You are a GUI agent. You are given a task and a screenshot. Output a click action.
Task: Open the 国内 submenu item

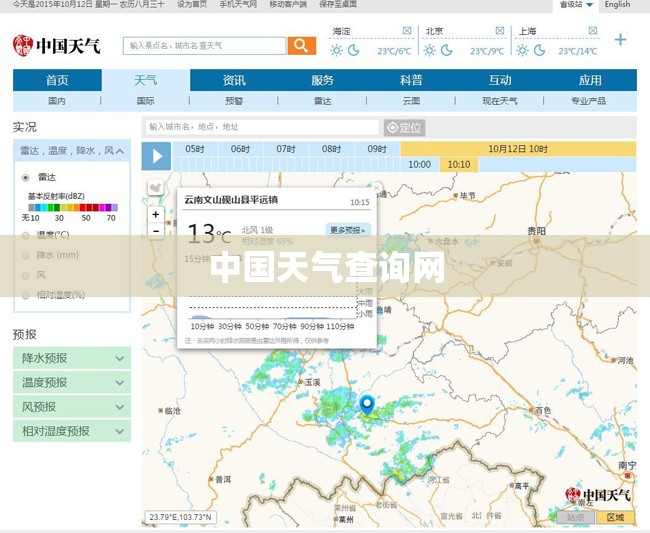57,101
